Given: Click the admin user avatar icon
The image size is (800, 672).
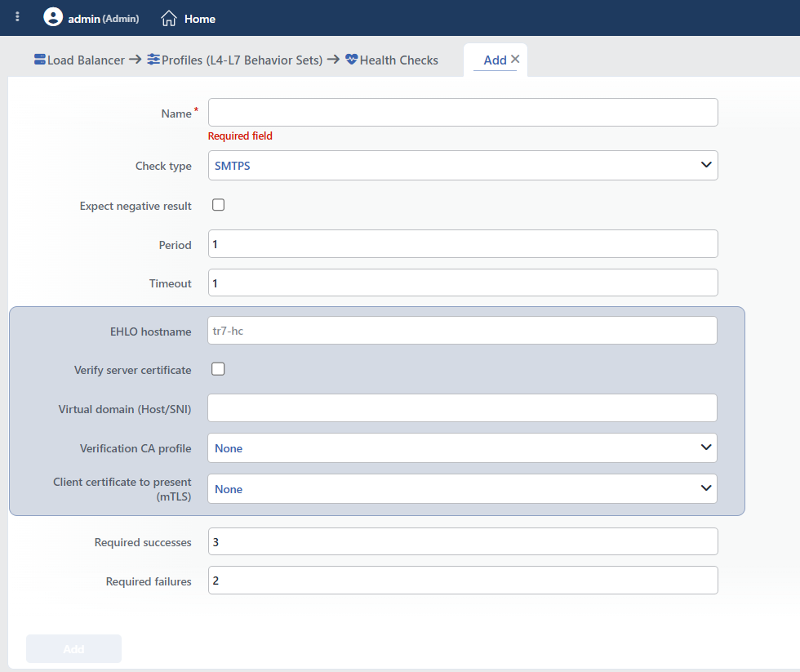Looking at the screenshot, I should click(x=53, y=17).
